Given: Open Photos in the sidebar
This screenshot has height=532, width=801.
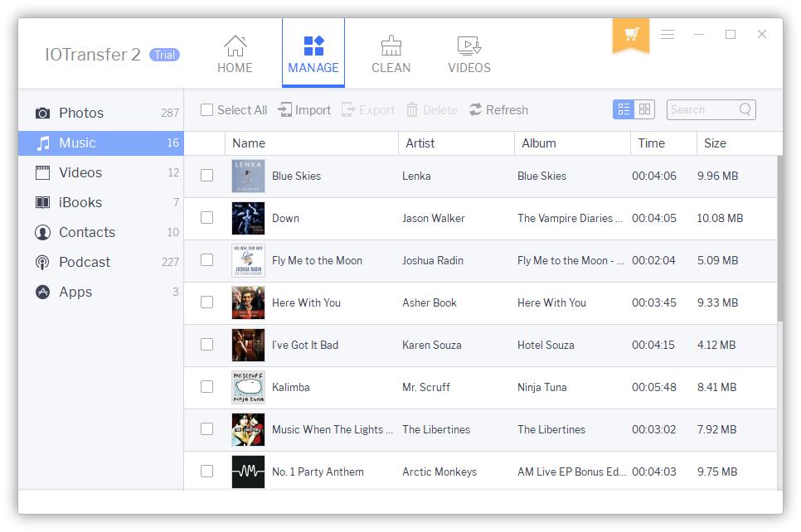Looking at the screenshot, I should coord(81,113).
